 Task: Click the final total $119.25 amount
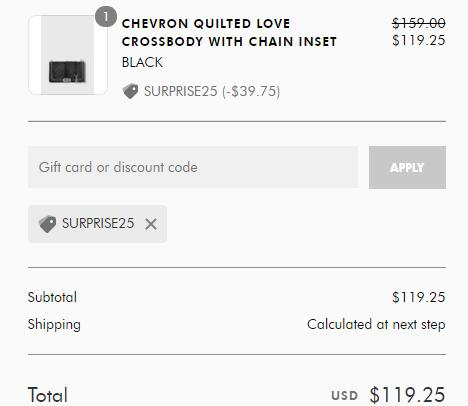pyautogui.click(x=407, y=395)
